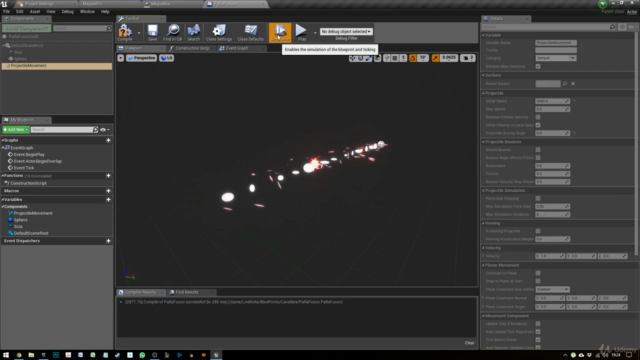Enable Constrain to Plane checkbox
Image resolution: width=640 pixels, height=360 pixels.
tap(538, 273)
